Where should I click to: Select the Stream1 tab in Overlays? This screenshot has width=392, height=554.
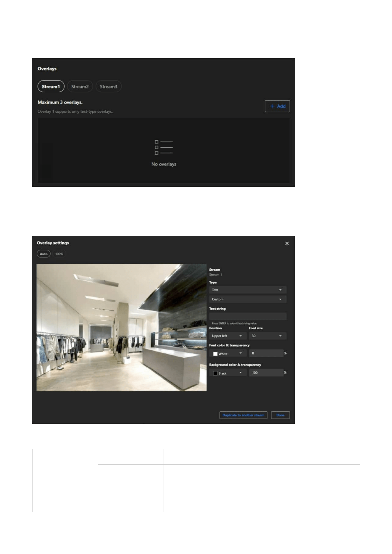coord(51,86)
